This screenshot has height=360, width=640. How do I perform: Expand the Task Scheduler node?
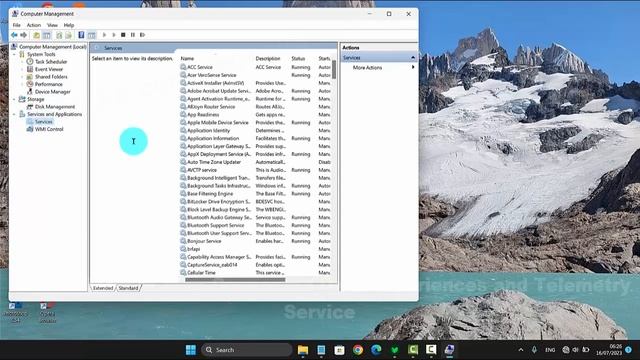[x=22, y=62]
